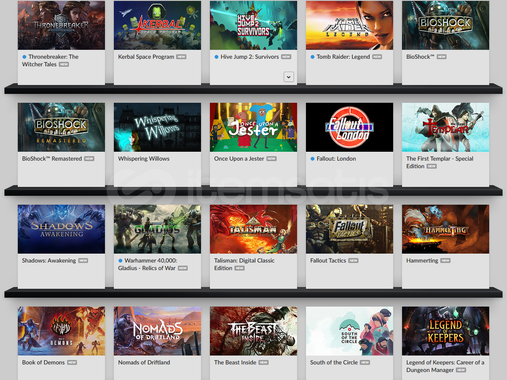
Task: Open Talisman: Digital Classic Edition title link
Action: 244,264
